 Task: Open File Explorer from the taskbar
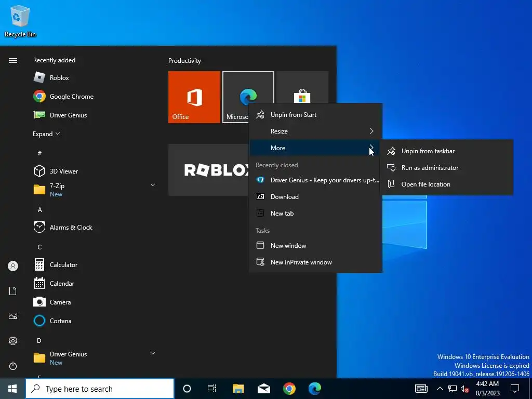tap(238, 389)
